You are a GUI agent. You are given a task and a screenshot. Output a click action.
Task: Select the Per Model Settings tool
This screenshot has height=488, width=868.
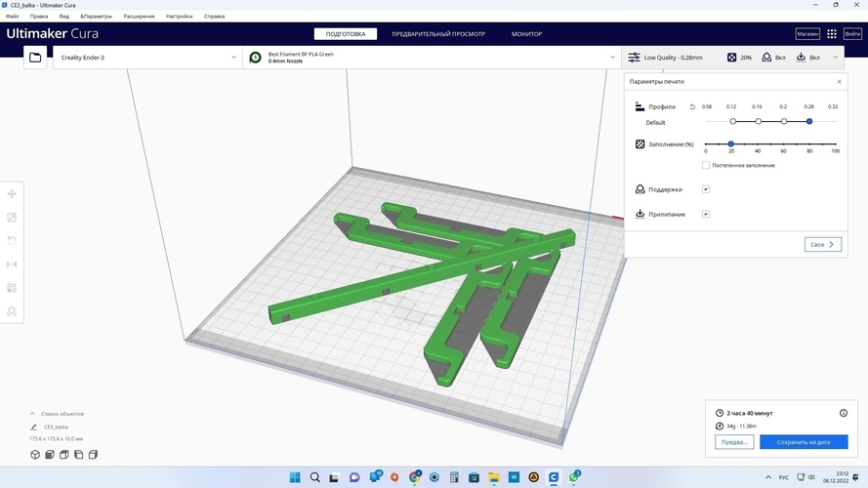click(x=12, y=288)
